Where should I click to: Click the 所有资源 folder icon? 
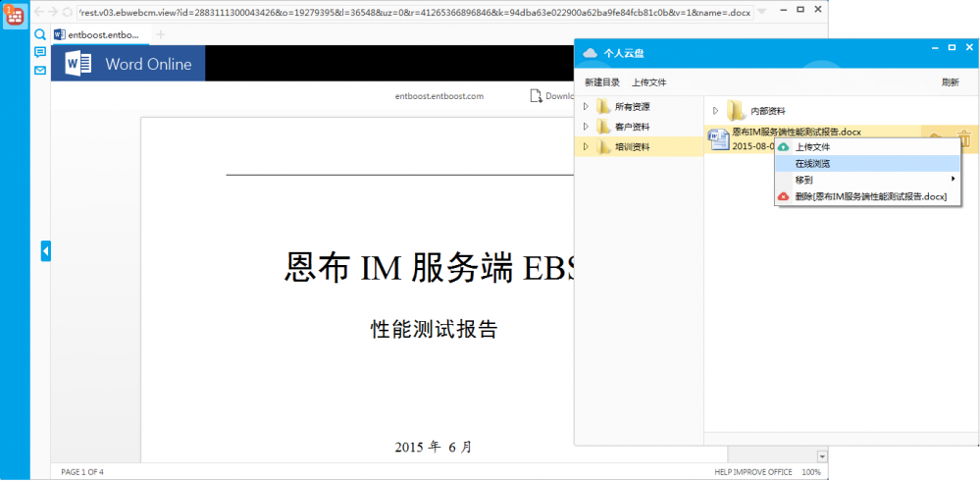tap(603, 107)
